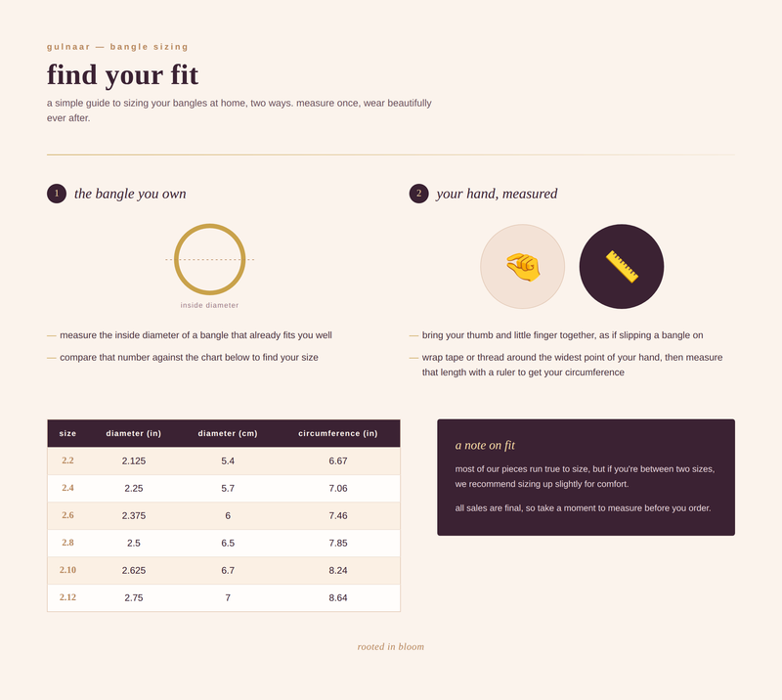Screen dimensions: 782x700
Task: Click size 2.6 row label
Action: (67, 515)
